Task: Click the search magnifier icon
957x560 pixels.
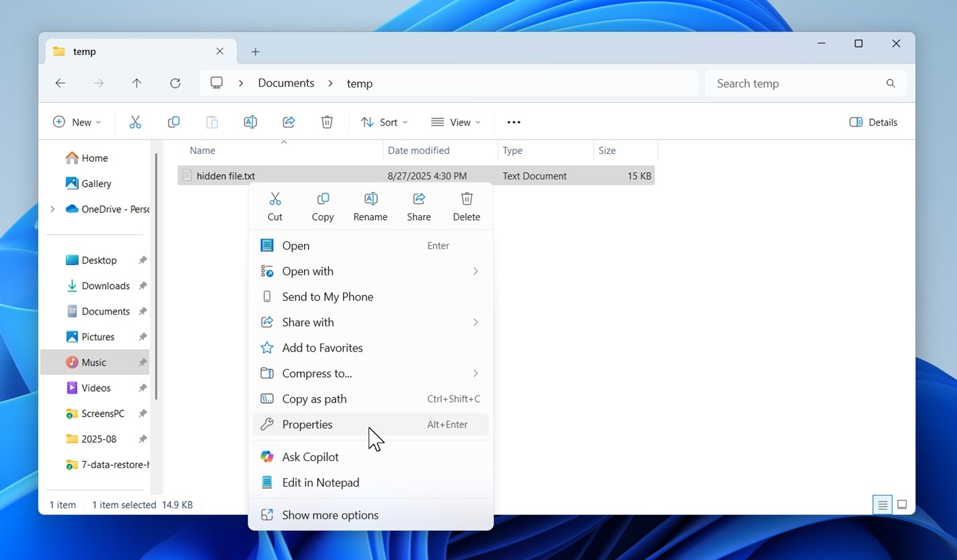Action: pos(890,83)
